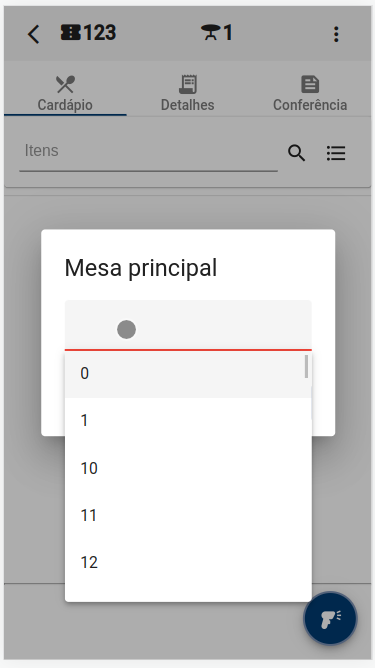Select the Cardápio tab

click(x=65, y=93)
